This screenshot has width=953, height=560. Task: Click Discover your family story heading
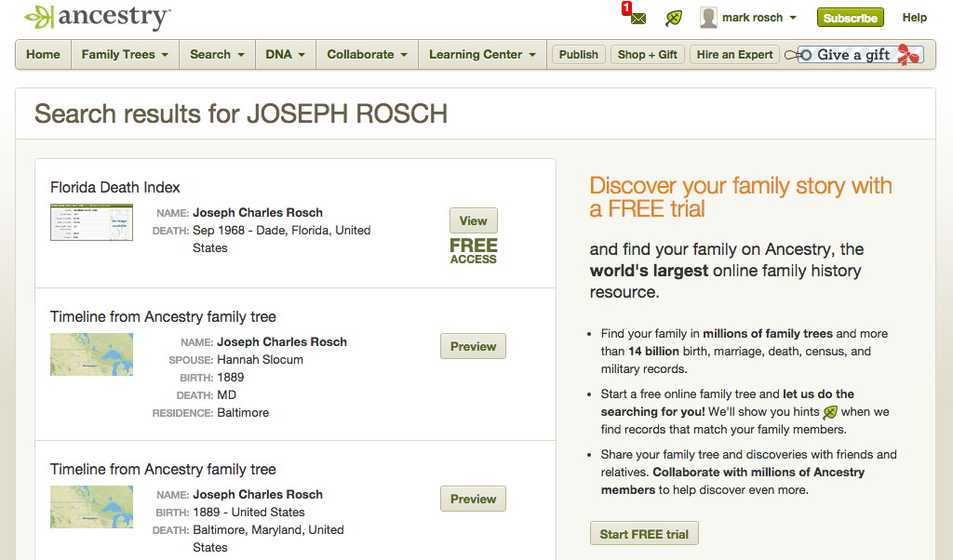coord(741,197)
